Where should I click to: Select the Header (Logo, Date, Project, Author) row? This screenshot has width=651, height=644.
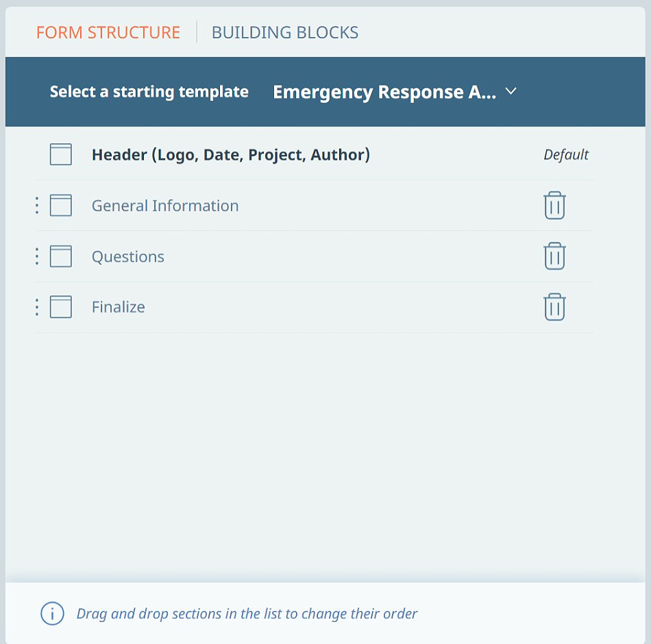coord(315,155)
